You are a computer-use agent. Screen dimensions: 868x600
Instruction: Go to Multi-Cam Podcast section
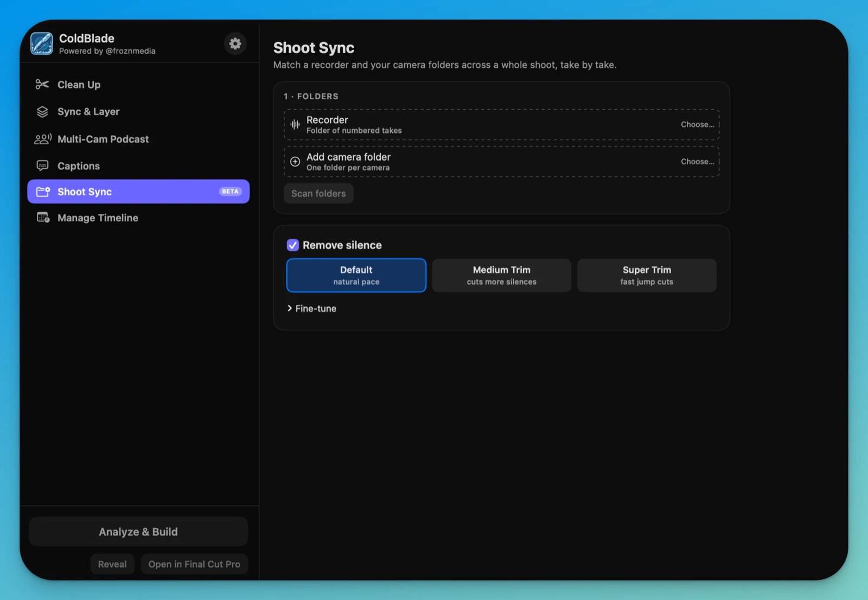point(138,139)
